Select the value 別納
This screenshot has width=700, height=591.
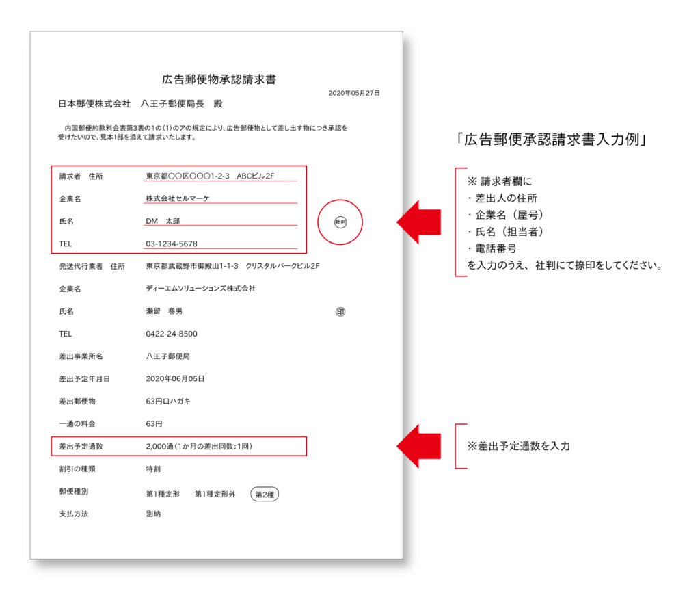tap(153, 514)
